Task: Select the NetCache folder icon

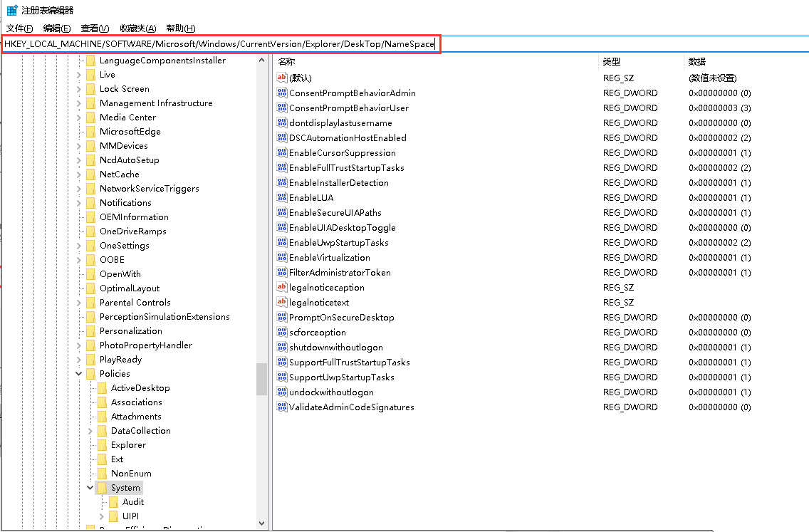Action: coord(91,174)
